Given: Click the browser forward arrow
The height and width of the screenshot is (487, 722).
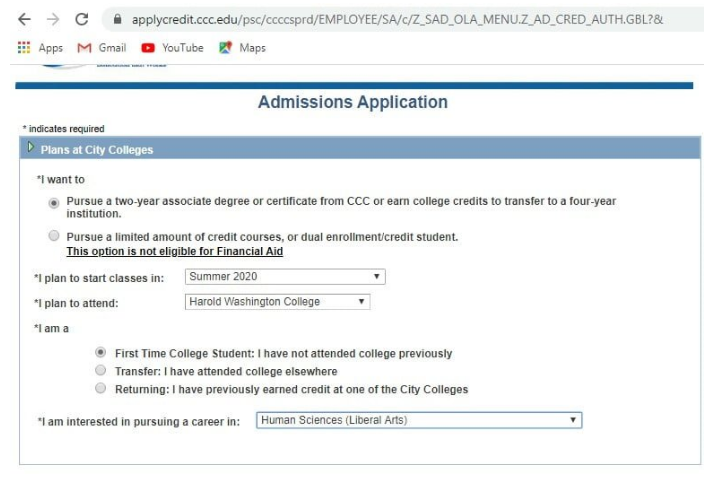Looking at the screenshot, I should [x=53, y=18].
